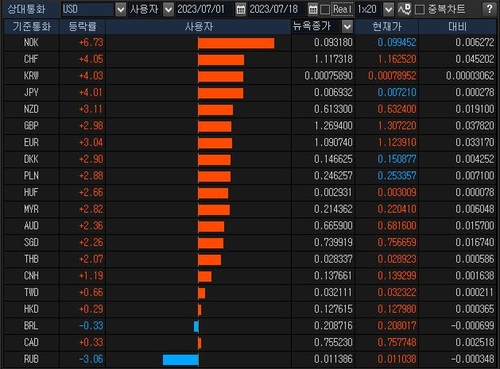Select the GBP currency row
The width and height of the screenshot is (500, 369).
[x=250, y=126]
